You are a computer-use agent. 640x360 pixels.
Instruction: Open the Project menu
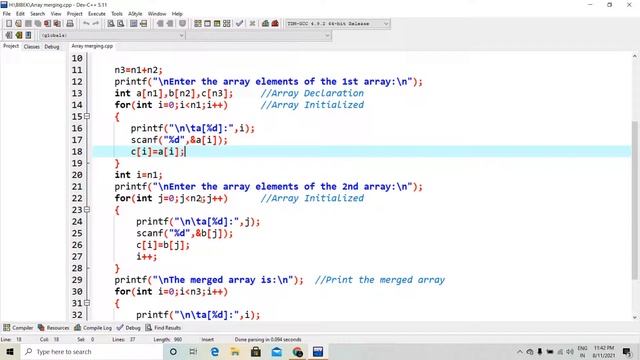[x=75, y=13]
